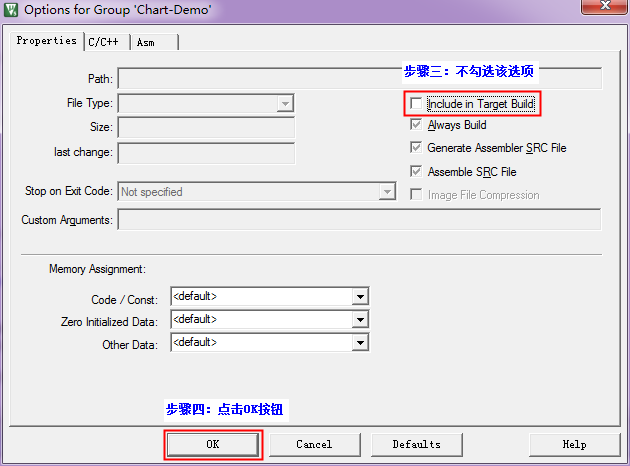The height and width of the screenshot is (466, 630).
Task: Open the Asm tab
Action: coord(146,42)
